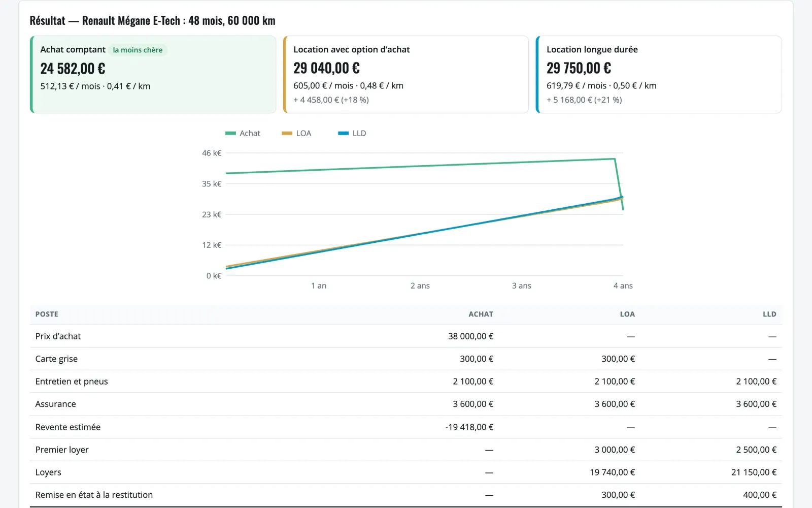Click the 21 150,00 € LLD rents cell
Screen dimensions: 812x508
tap(754, 472)
